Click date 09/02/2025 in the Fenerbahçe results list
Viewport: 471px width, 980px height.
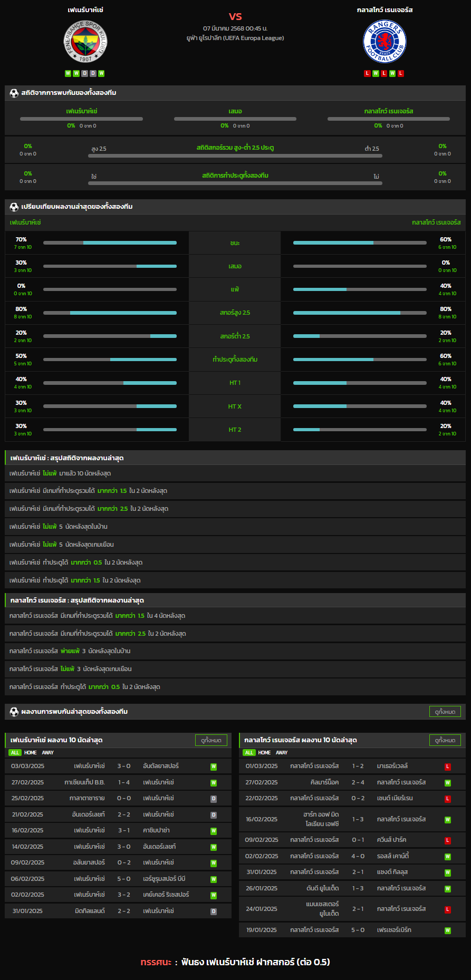[27, 863]
